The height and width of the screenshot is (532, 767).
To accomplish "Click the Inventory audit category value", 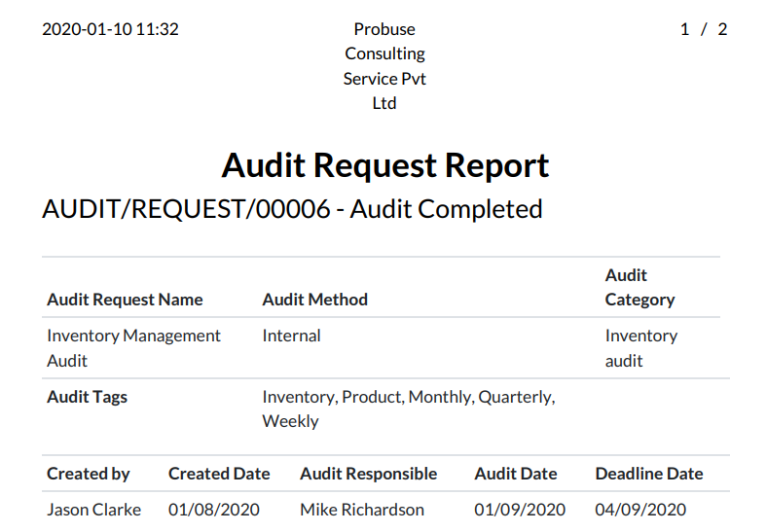I will (641, 348).
